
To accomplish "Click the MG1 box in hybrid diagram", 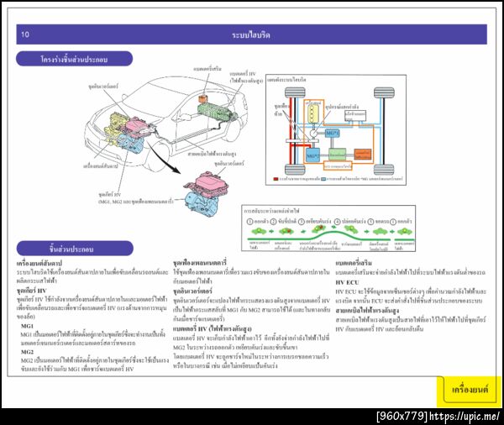I will point(333,133).
